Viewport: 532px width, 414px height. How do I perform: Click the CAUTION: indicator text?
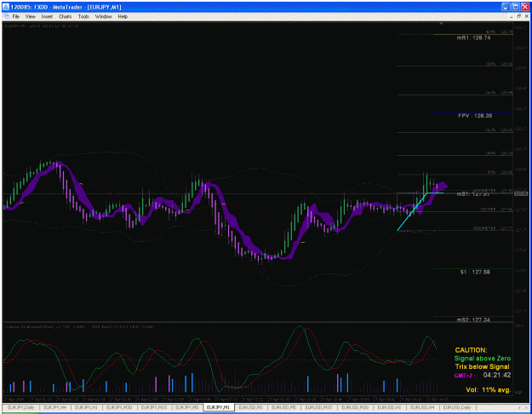[x=471, y=350]
